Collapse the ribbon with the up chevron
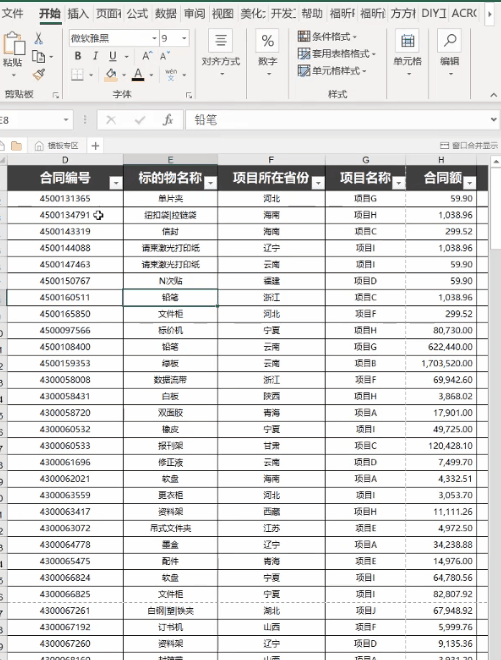Viewport: 501px width, 660px height. (493, 95)
